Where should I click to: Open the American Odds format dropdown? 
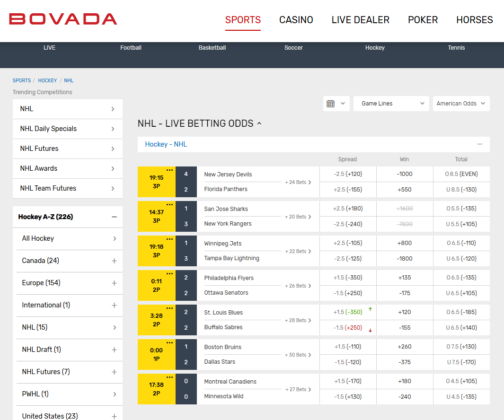(x=461, y=104)
